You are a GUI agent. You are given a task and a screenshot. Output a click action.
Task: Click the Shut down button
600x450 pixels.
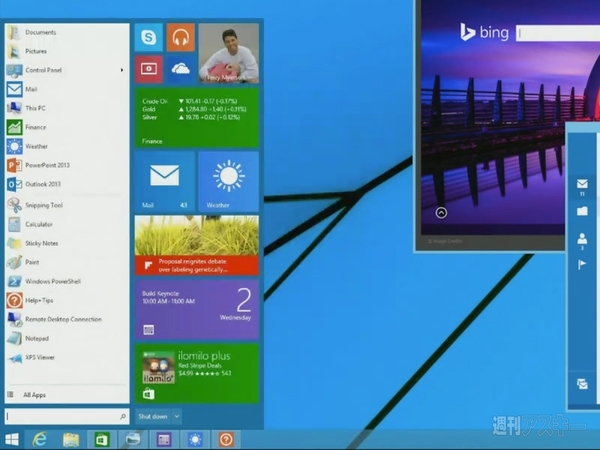153,416
